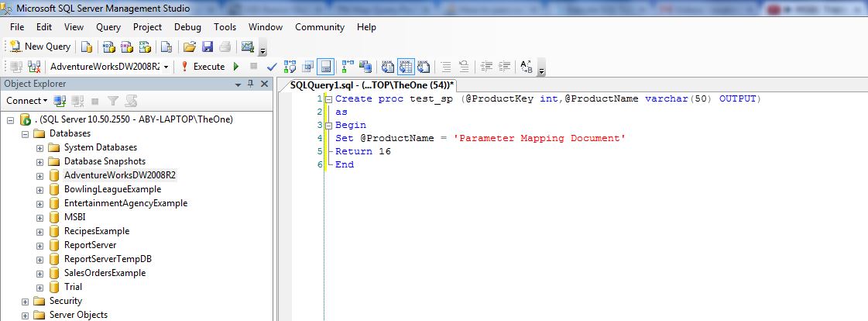The image size is (868, 321).
Task: Open the Query menu
Action: pyautogui.click(x=108, y=27)
